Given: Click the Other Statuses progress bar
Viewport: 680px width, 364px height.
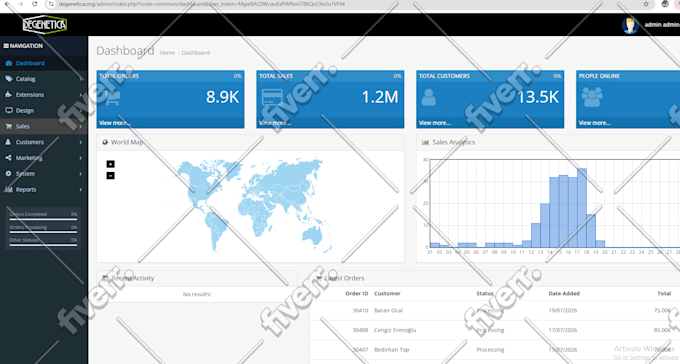Looking at the screenshot, I should (43, 245).
